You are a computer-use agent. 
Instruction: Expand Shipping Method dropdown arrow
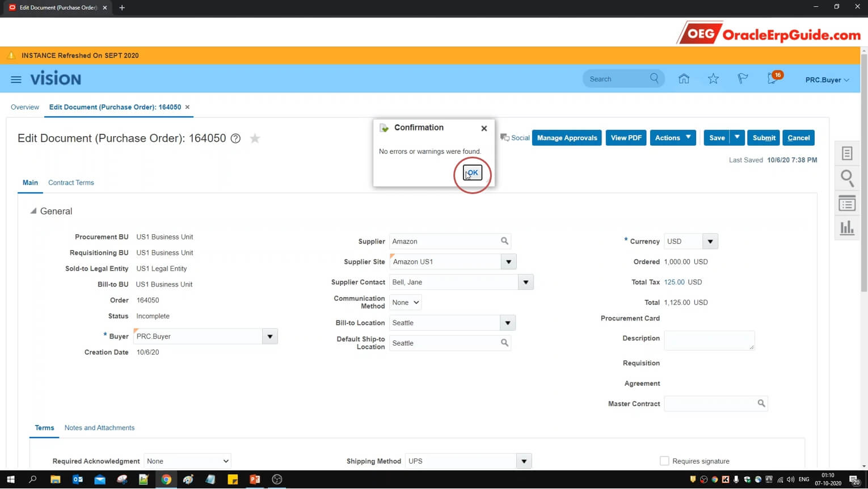tap(524, 461)
